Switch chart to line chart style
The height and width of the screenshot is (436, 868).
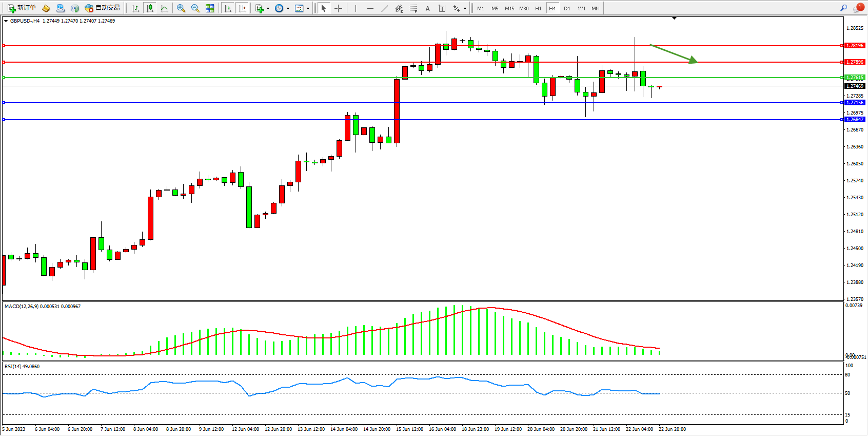tap(164, 8)
